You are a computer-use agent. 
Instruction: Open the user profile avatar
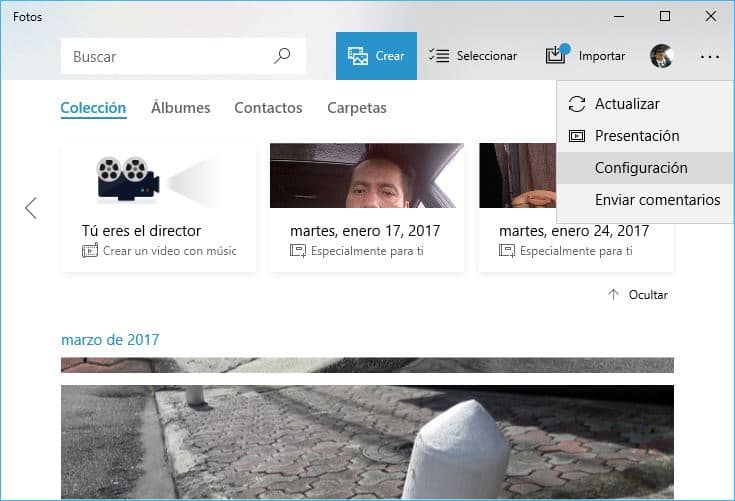click(x=661, y=56)
